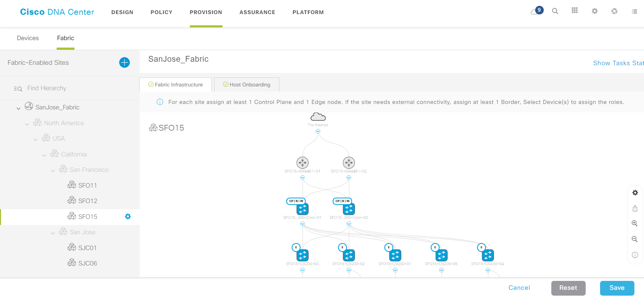
Task: Open the gear options for site SFO15
Action: coord(128,216)
